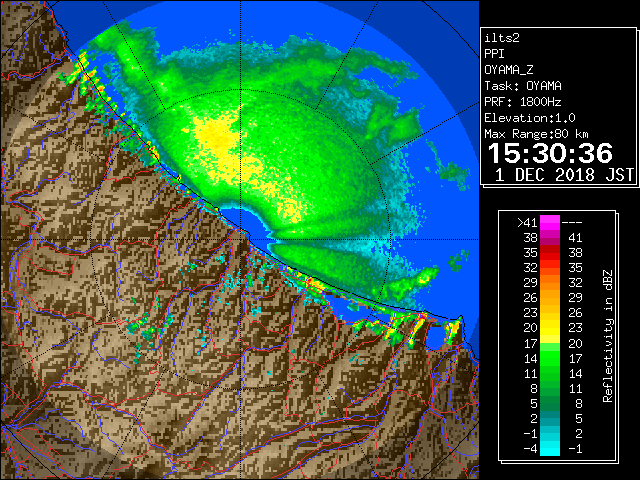Click the radar origin where range lines cross
The height and width of the screenshot is (480, 640).
tap(240, 239)
